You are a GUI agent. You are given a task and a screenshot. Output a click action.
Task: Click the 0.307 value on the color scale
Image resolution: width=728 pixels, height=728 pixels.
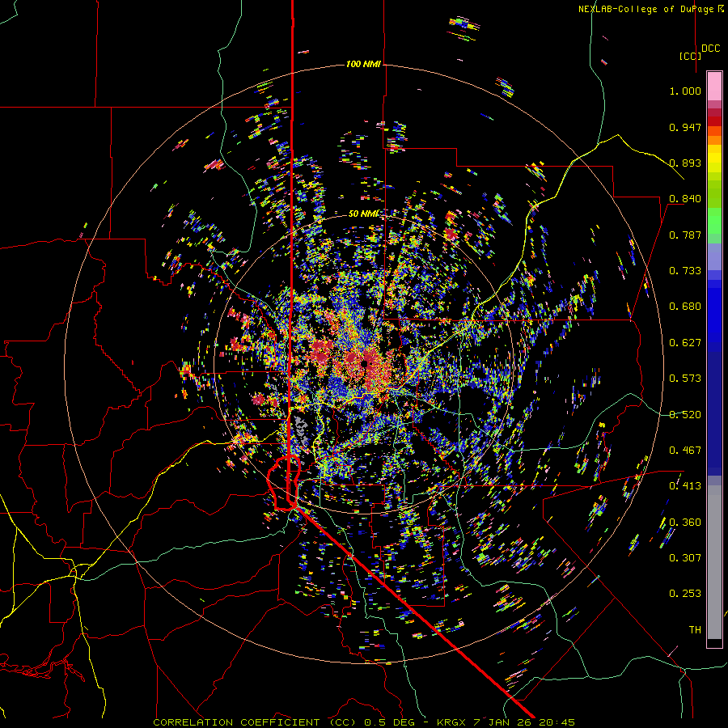click(x=685, y=558)
